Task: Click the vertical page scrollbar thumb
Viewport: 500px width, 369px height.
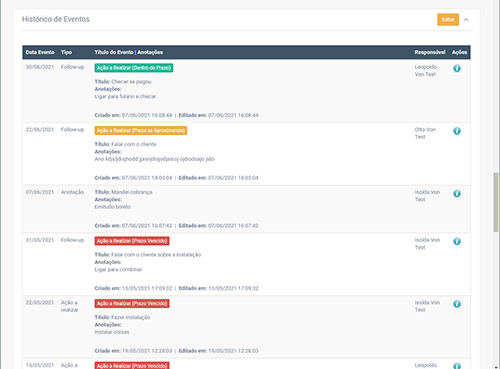Action: pyautogui.click(x=496, y=202)
